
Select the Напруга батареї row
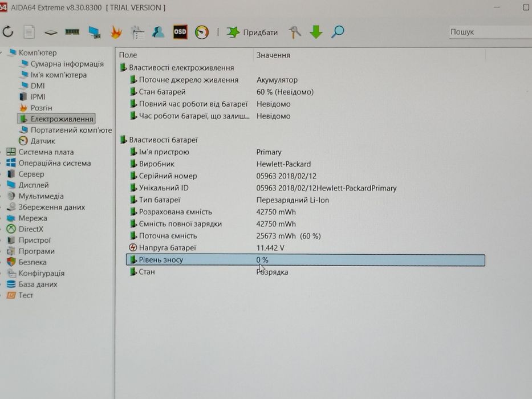[306, 248]
